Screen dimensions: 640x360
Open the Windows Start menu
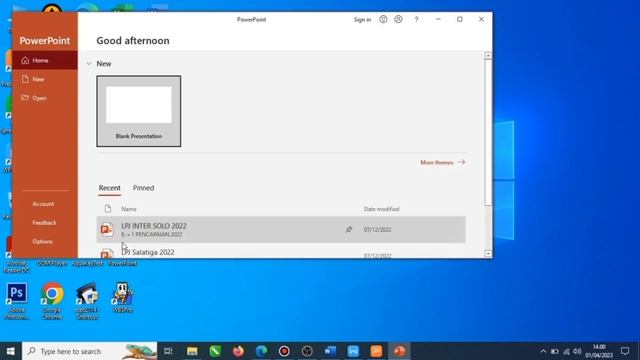11,351
